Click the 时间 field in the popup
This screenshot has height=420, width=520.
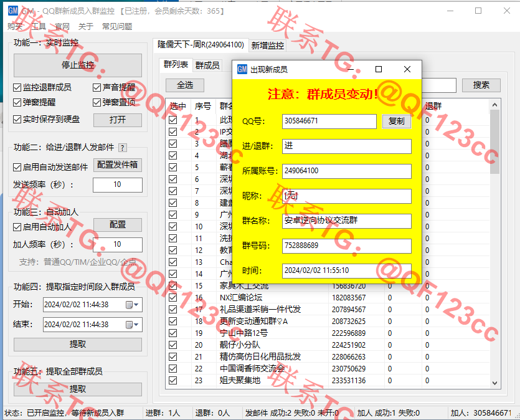coord(346,270)
